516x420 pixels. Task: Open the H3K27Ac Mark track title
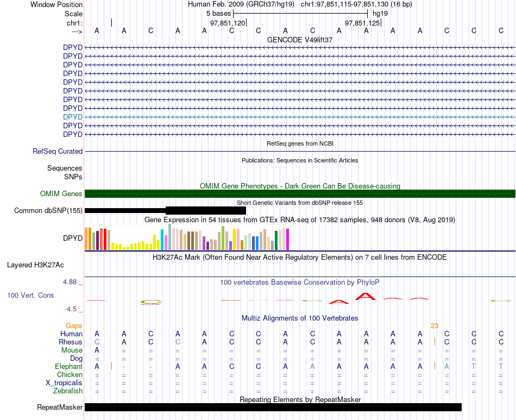(300, 257)
